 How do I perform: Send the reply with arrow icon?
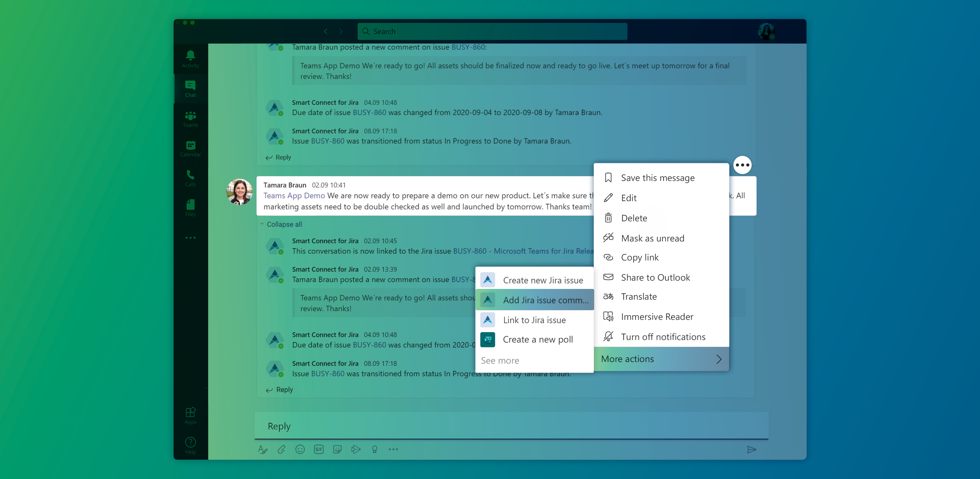point(751,450)
